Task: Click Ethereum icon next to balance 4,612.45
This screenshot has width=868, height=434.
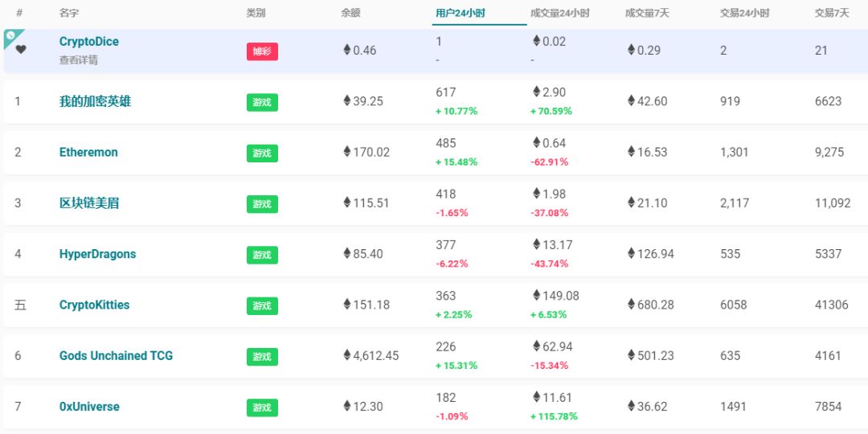Action: (x=347, y=355)
